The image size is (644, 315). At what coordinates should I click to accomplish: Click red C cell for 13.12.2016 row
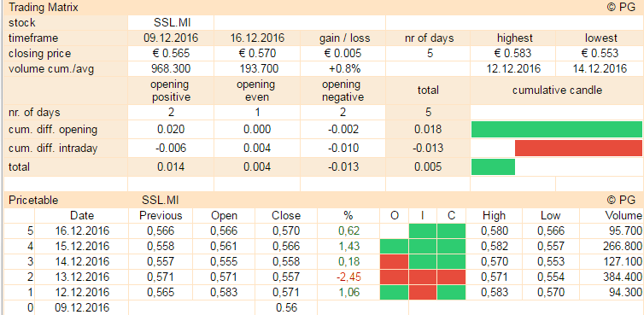(451, 277)
